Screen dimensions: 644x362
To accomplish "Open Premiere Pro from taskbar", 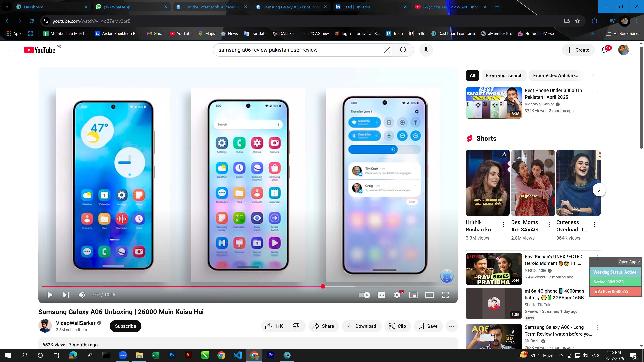I will 271,355.
